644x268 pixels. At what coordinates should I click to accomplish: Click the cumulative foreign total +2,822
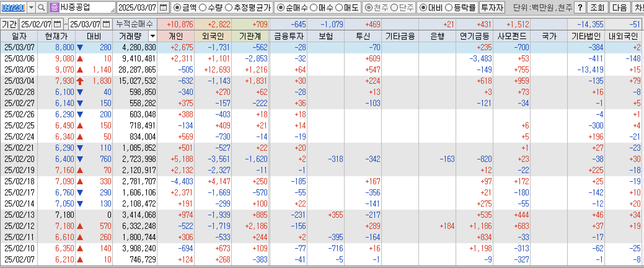tap(219, 24)
